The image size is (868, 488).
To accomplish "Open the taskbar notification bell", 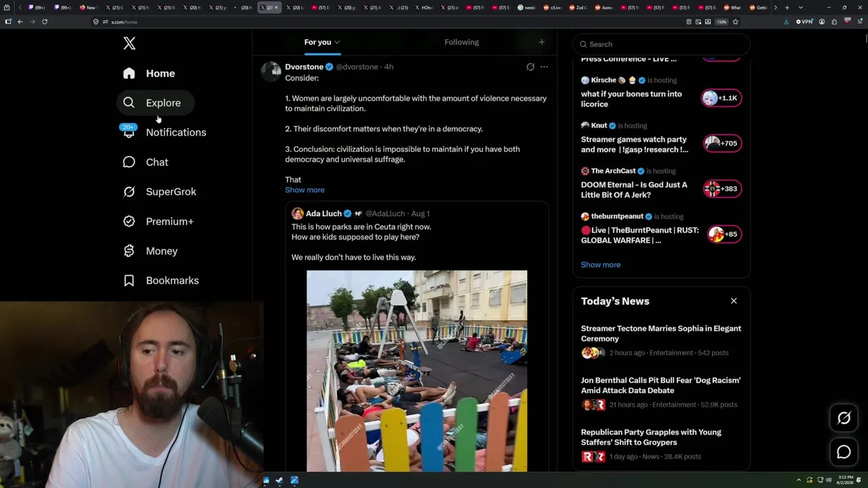I will 859,481.
